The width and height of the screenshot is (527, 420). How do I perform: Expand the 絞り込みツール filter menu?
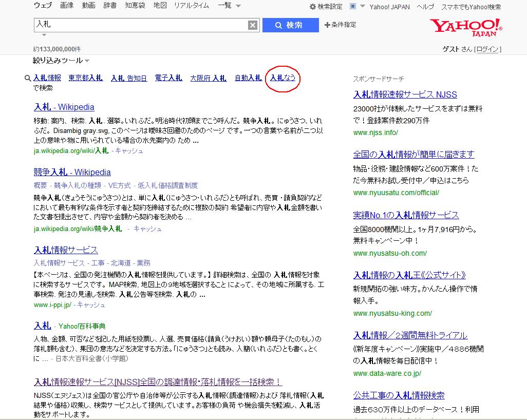tap(61, 61)
